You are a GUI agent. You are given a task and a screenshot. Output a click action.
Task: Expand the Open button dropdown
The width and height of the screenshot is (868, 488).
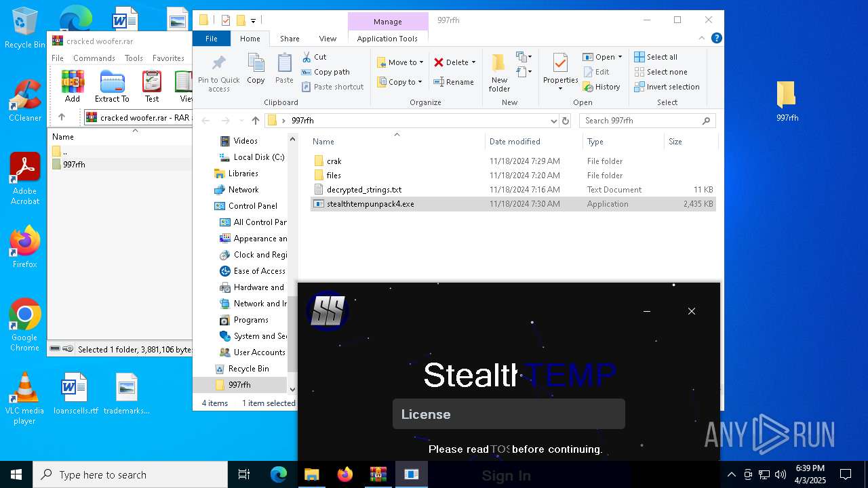[620, 57]
